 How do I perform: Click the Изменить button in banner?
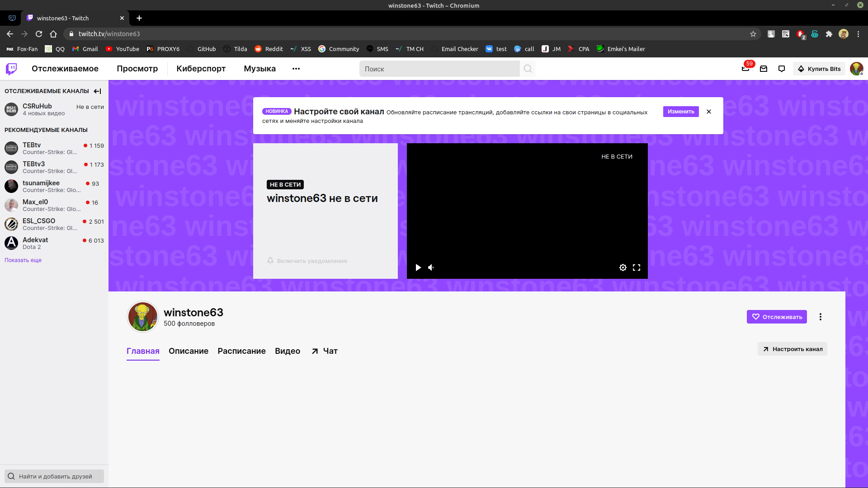(681, 112)
